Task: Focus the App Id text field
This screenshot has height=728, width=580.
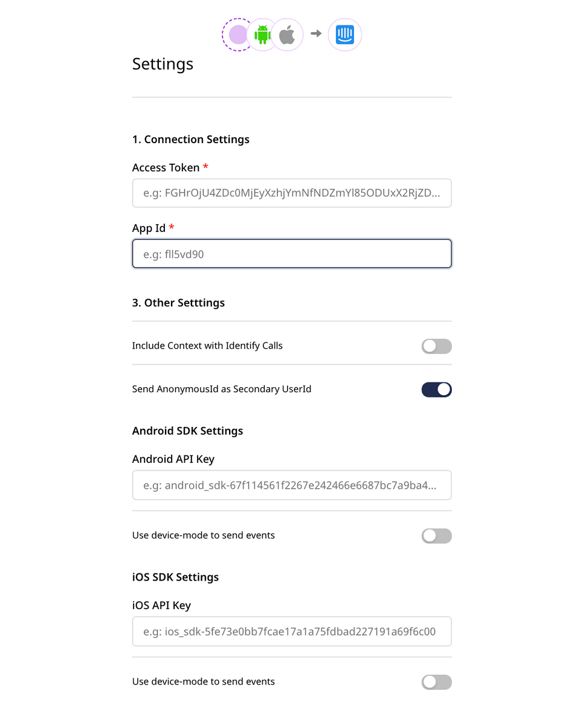Action: click(x=292, y=254)
